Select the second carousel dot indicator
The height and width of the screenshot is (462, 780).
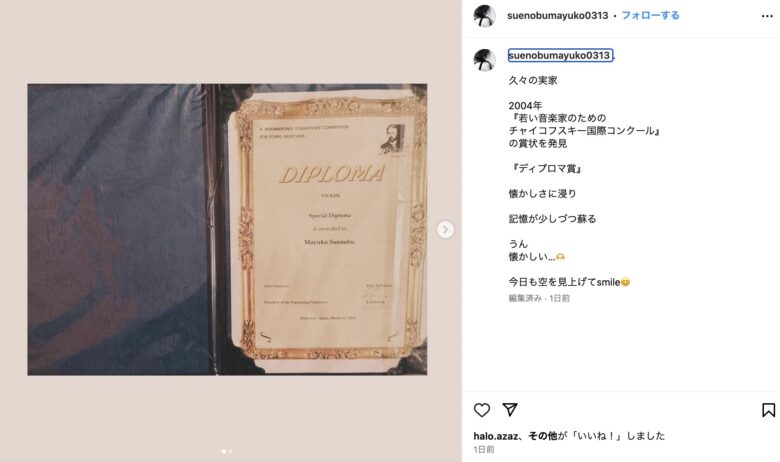(231, 452)
